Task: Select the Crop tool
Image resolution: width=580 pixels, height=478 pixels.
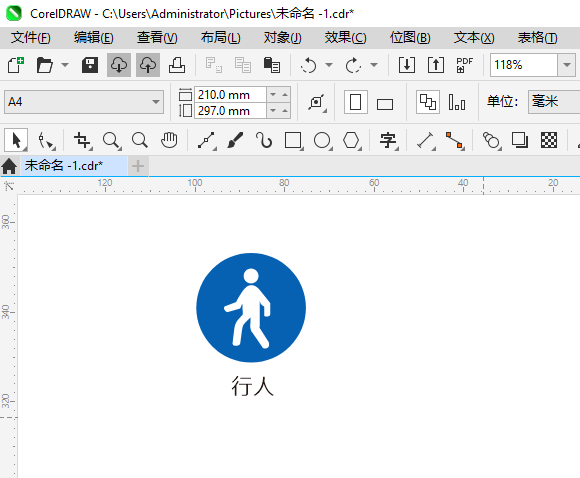Action: [x=82, y=141]
